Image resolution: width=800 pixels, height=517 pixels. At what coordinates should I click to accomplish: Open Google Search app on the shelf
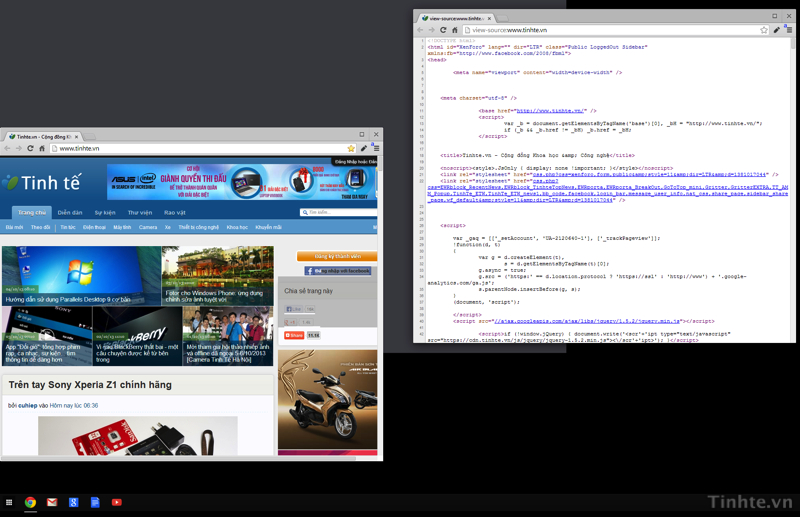coord(73,502)
